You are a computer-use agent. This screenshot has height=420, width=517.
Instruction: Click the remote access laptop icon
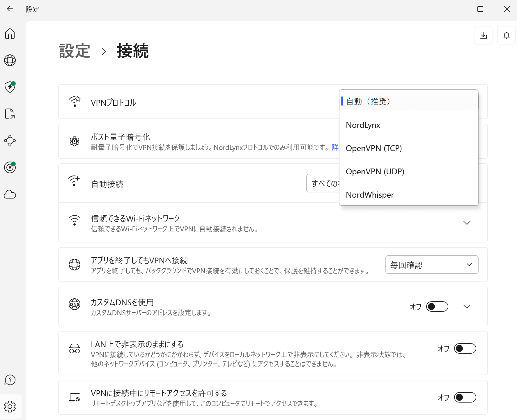(x=75, y=397)
